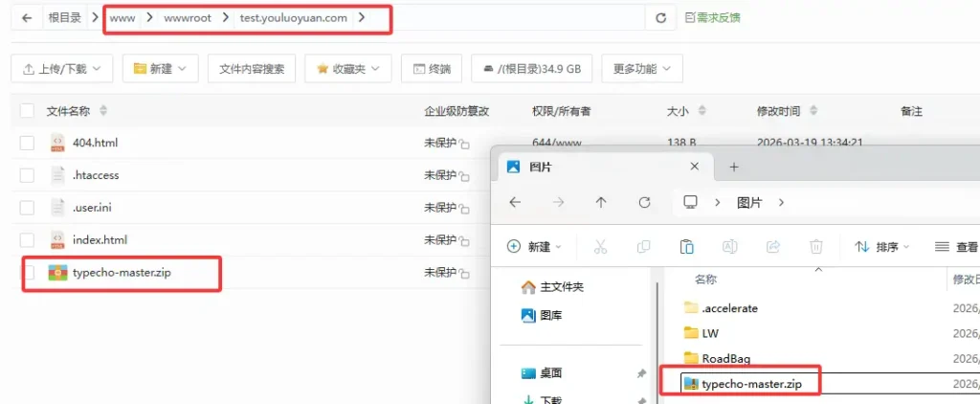Image resolution: width=980 pixels, height=404 pixels.
Task: Click Explorer's back arrow
Action: (515, 202)
